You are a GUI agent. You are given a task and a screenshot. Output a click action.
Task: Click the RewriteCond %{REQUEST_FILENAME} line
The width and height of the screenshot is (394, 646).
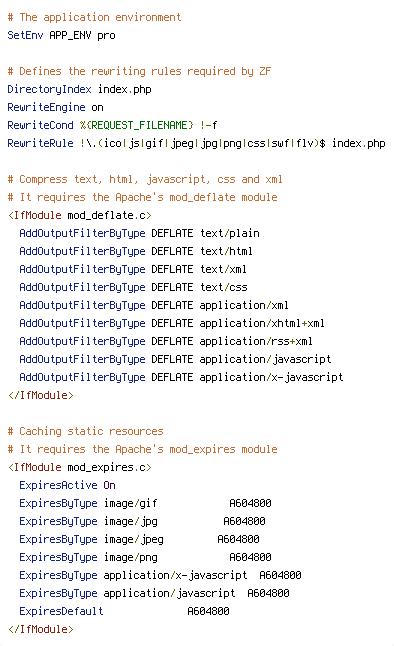(113, 125)
